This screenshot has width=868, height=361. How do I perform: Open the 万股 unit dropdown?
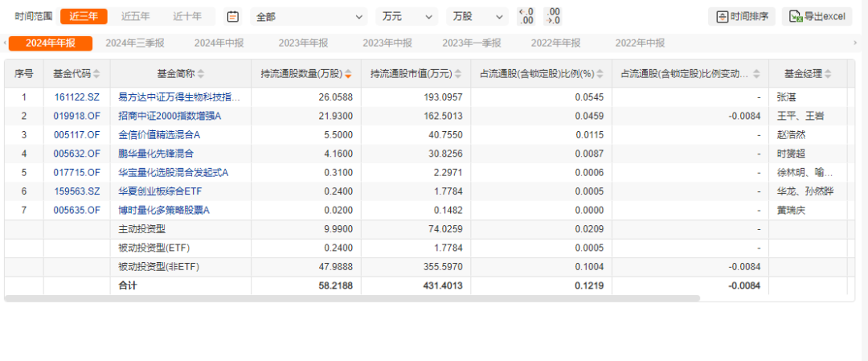(477, 17)
